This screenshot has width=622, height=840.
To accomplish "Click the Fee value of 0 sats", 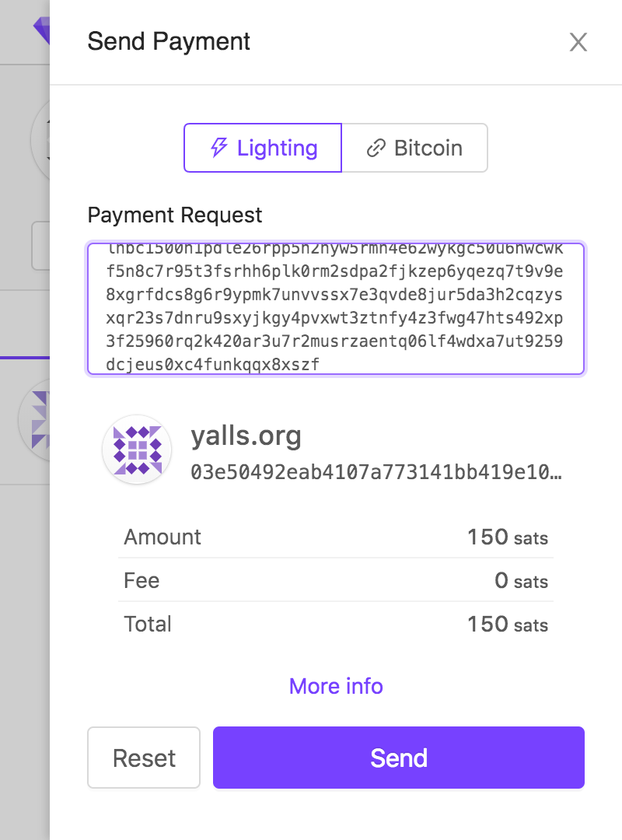I will click(521, 581).
